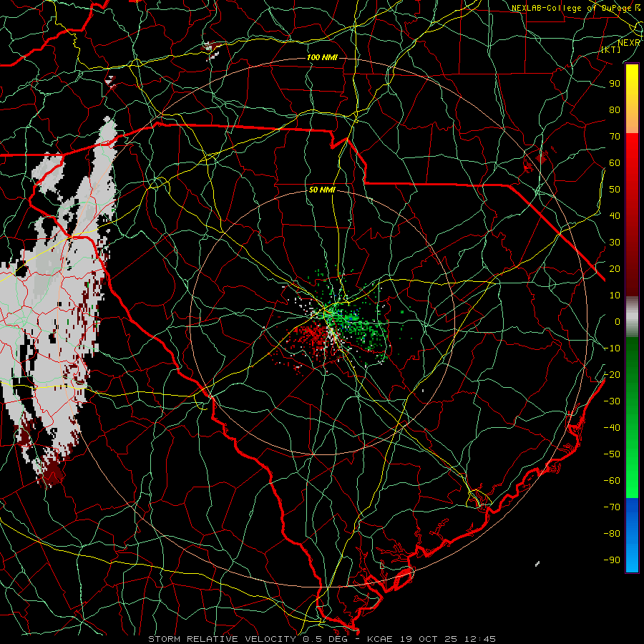Click the gray near-zero segment of color scale
The height and width of the screenshot is (644, 644).
click(x=632, y=316)
